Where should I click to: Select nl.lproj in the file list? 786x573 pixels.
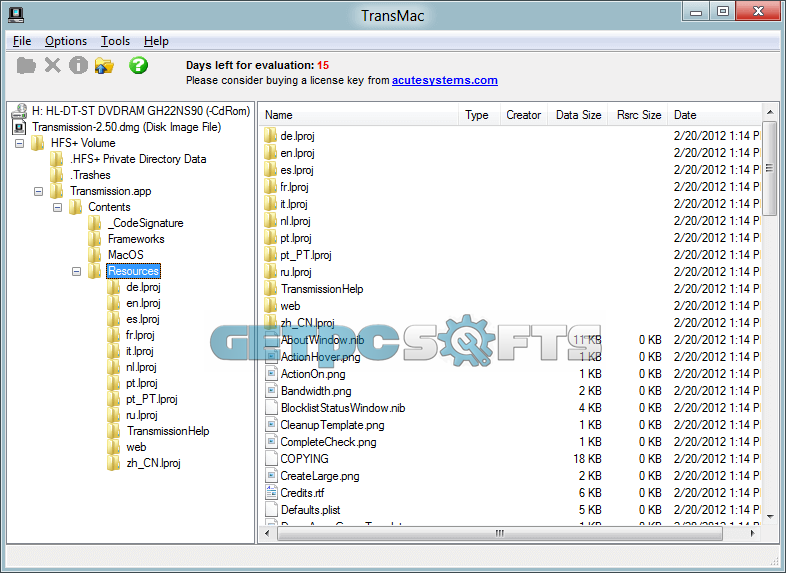tap(295, 221)
